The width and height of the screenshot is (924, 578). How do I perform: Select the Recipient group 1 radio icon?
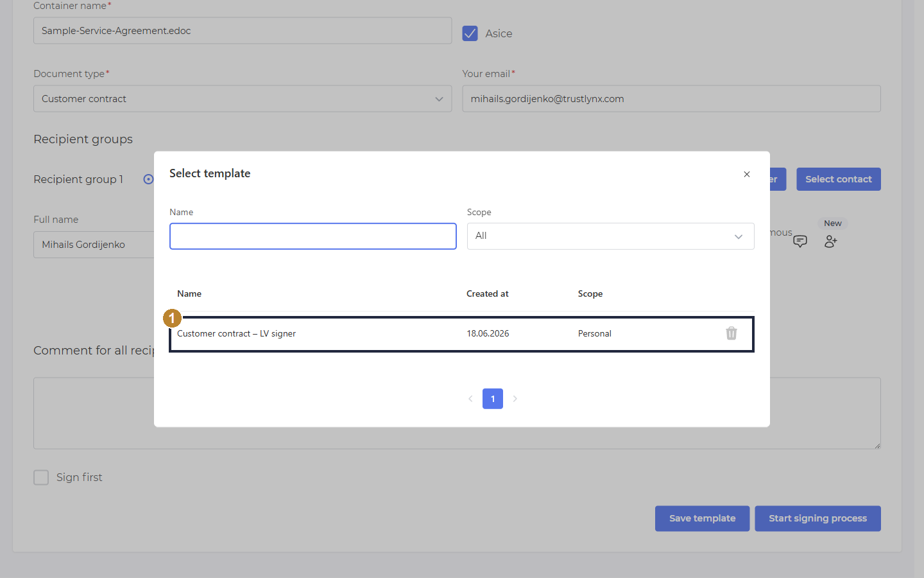[148, 179]
